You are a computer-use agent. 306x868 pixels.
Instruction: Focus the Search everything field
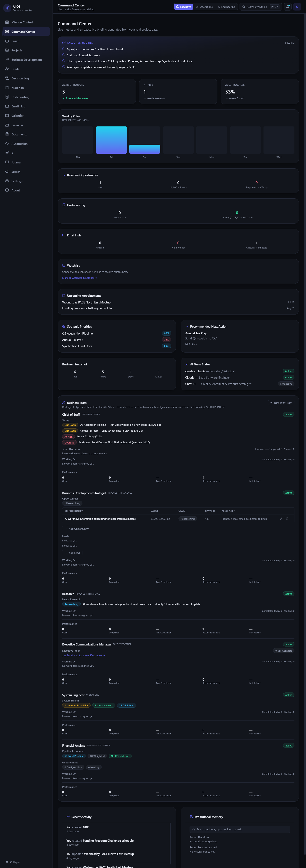[x=260, y=7]
